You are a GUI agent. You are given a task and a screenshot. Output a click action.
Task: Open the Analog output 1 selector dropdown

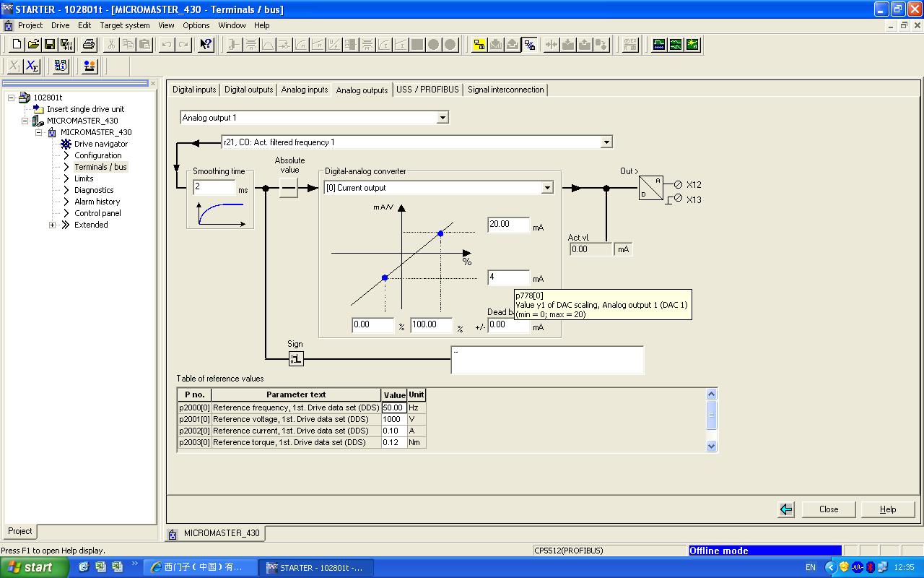443,118
